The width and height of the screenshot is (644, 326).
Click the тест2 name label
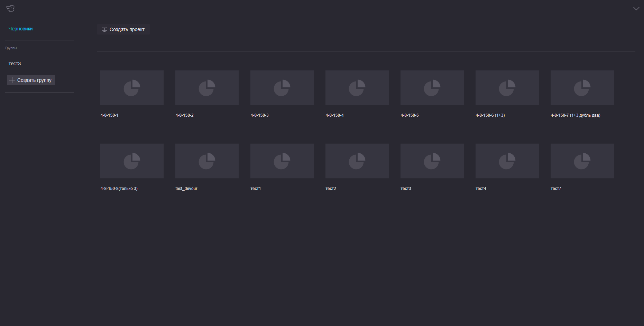click(x=331, y=189)
